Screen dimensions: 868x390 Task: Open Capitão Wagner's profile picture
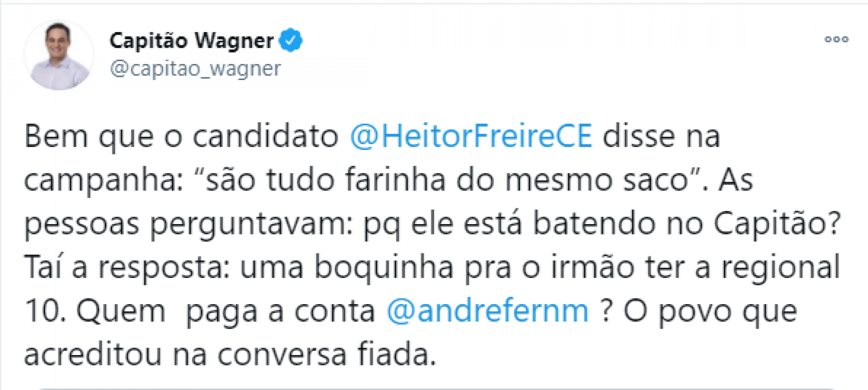point(59,55)
